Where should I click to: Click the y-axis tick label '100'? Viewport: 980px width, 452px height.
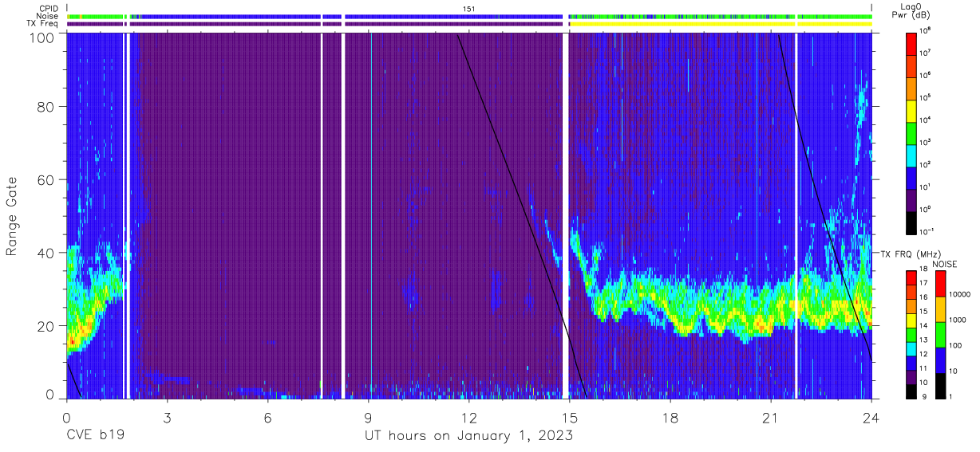pyautogui.click(x=43, y=37)
